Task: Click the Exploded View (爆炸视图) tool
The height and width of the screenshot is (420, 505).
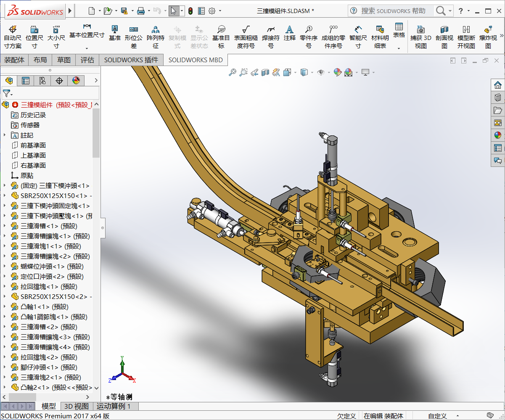Action: point(488,37)
